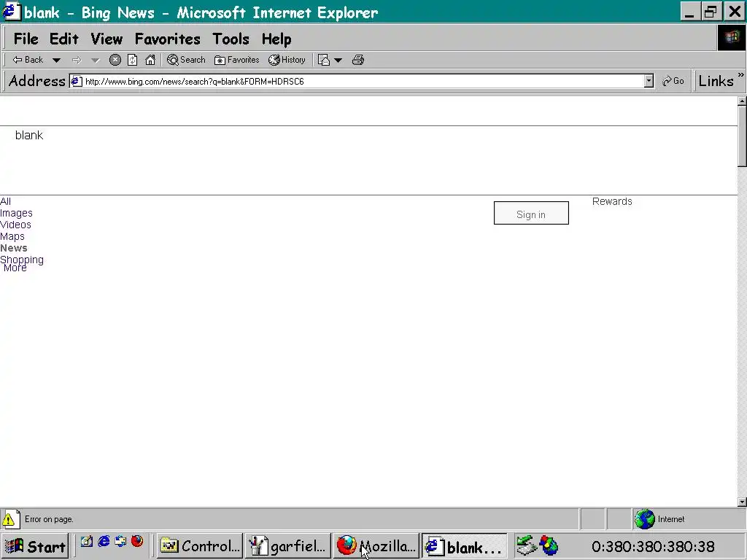Switch to Control Panel taskbar button
The height and width of the screenshot is (560, 747).
(200, 546)
